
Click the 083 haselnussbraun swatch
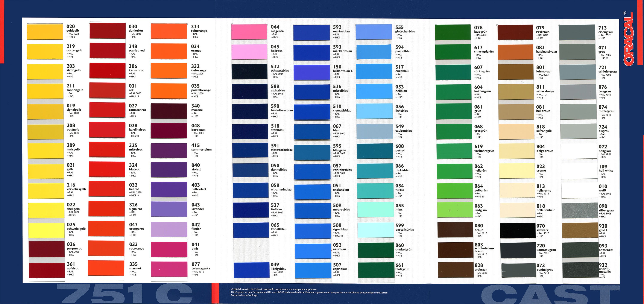click(515, 52)
